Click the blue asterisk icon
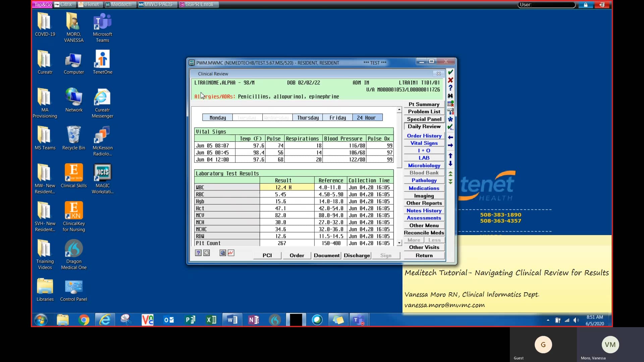The width and height of the screenshot is (644, 362). (x=450, y=119)
